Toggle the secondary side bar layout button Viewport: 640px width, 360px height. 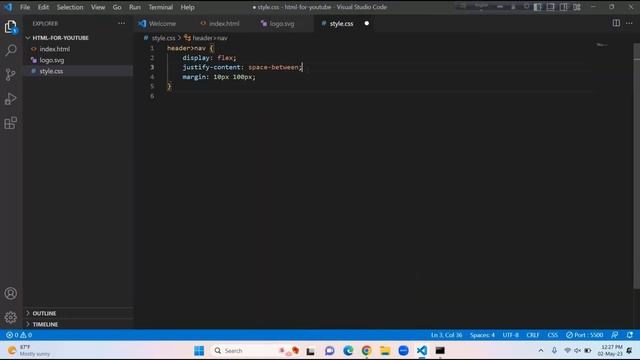pos(564,7)
